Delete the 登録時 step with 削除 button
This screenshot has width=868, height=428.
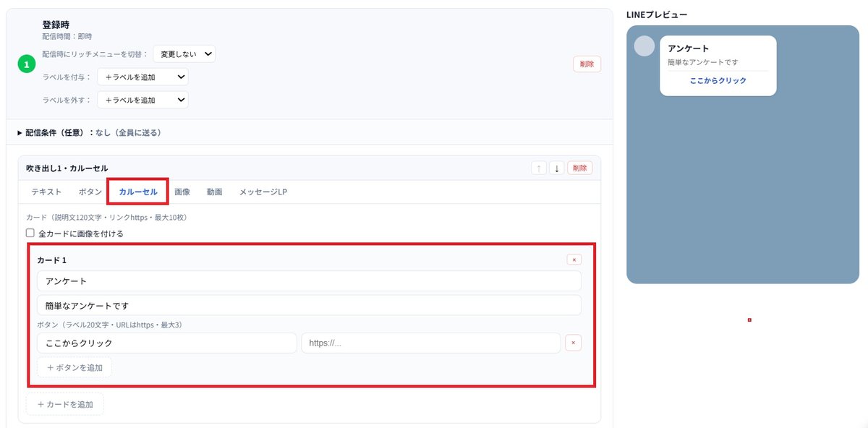(x=587, y=64)
